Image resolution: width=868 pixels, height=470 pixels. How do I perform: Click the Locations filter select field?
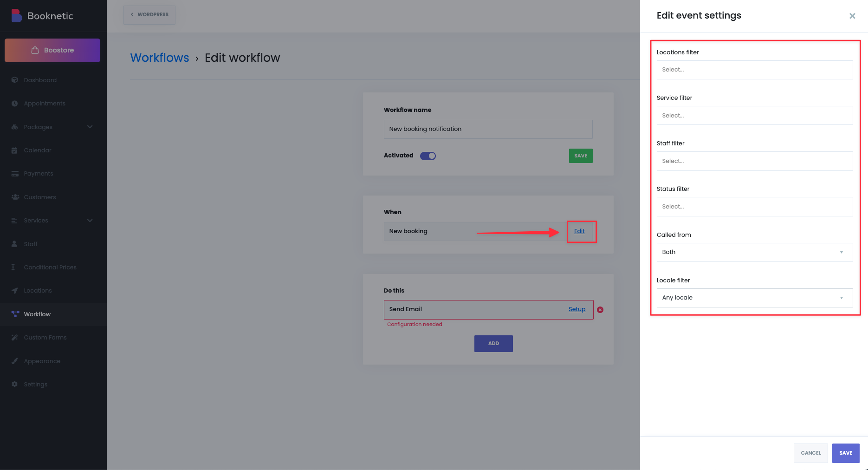[754, 70]
